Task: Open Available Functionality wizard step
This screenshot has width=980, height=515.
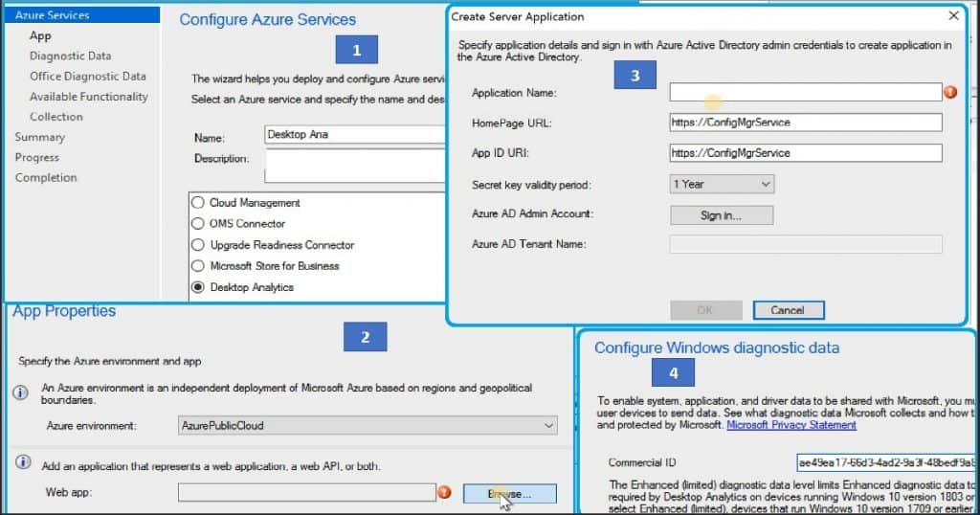Action: click(x=89, y=97)
